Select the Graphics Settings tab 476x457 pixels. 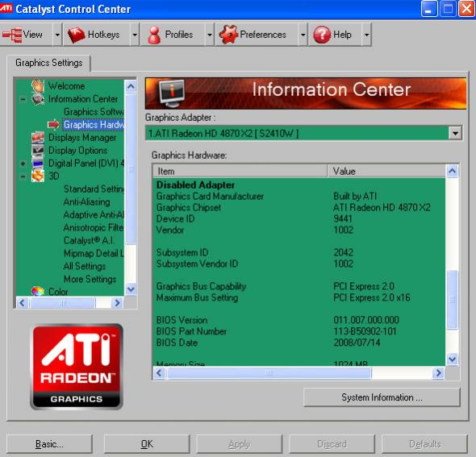[x=49, y=63]
